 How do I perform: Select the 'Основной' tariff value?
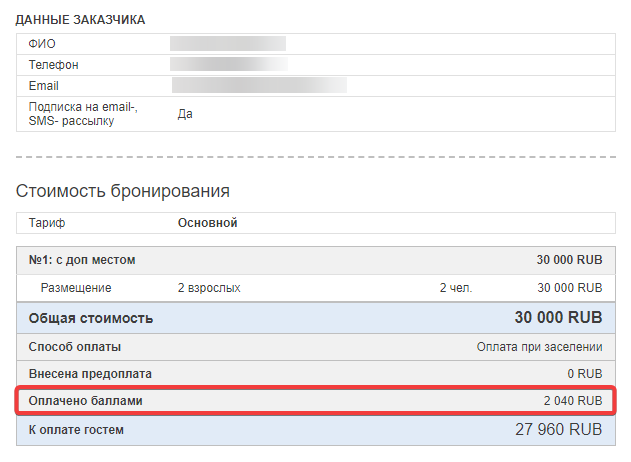[x=208, y=223]
